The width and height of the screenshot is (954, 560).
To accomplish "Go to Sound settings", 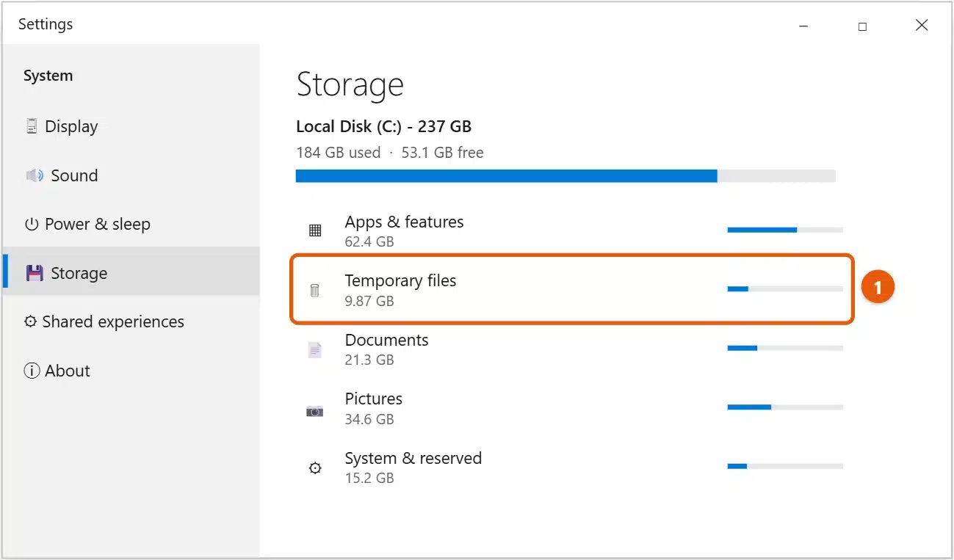I will (x=131, y=175).
